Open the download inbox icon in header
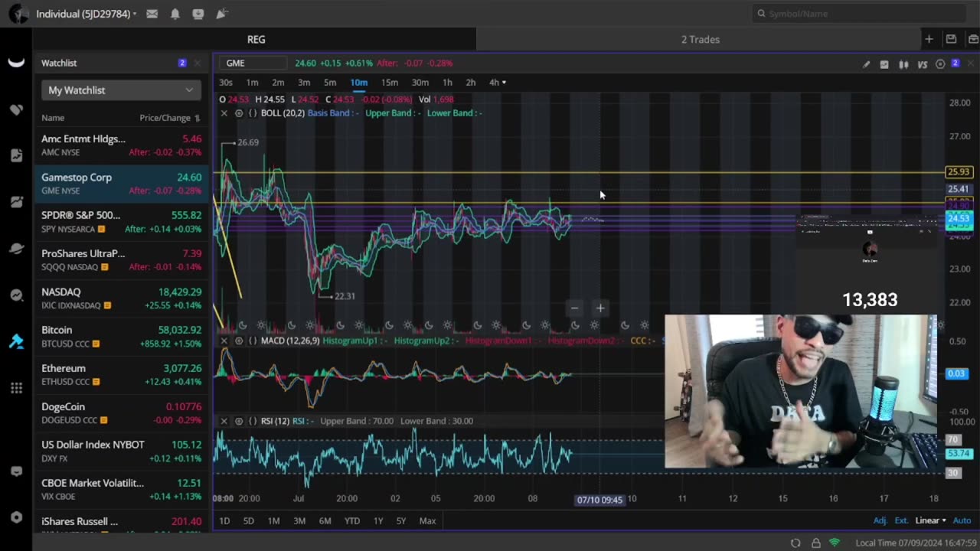 point(198,14)
